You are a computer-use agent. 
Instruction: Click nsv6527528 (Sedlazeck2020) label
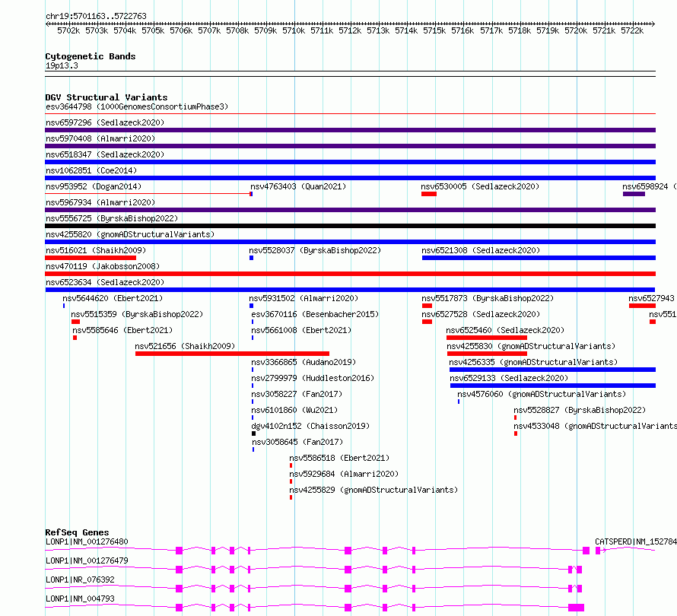(481, 314)
